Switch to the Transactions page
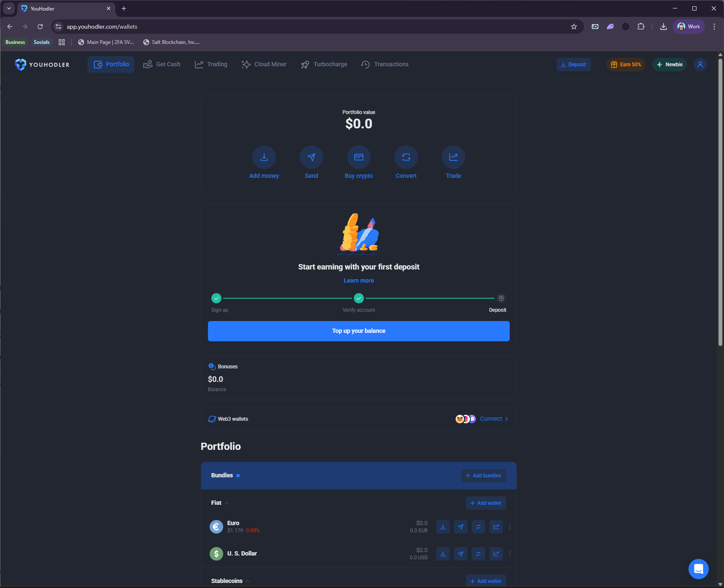Screen dimensions: 724x588 (x=384, y=64)
